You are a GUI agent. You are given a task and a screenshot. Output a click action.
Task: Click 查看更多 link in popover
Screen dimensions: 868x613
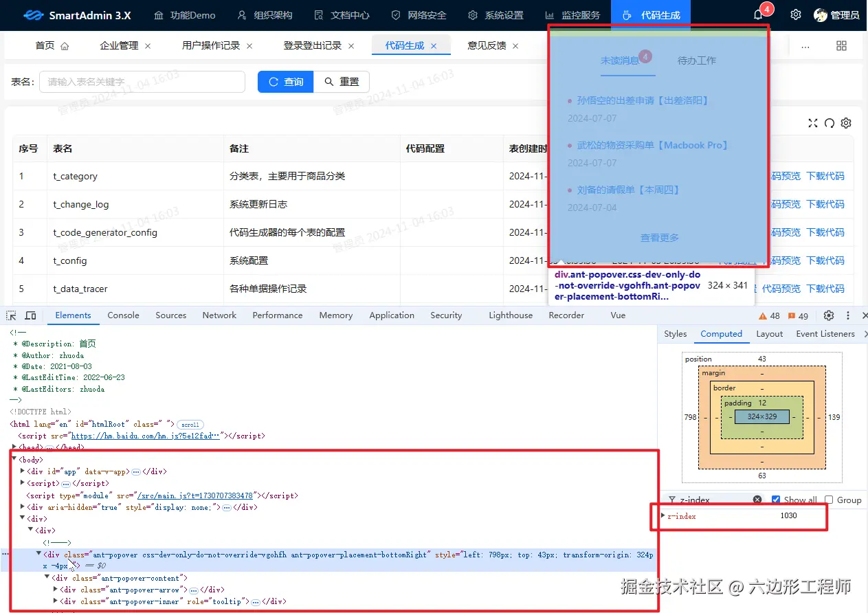click(x=660, y=238)
